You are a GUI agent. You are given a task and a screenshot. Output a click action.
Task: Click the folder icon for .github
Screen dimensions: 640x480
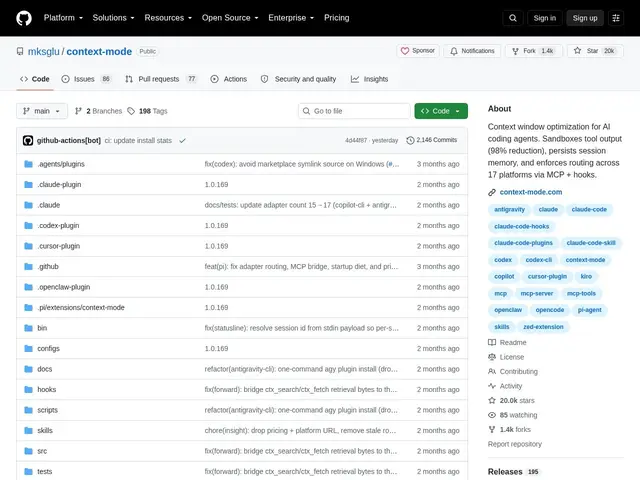28,267
